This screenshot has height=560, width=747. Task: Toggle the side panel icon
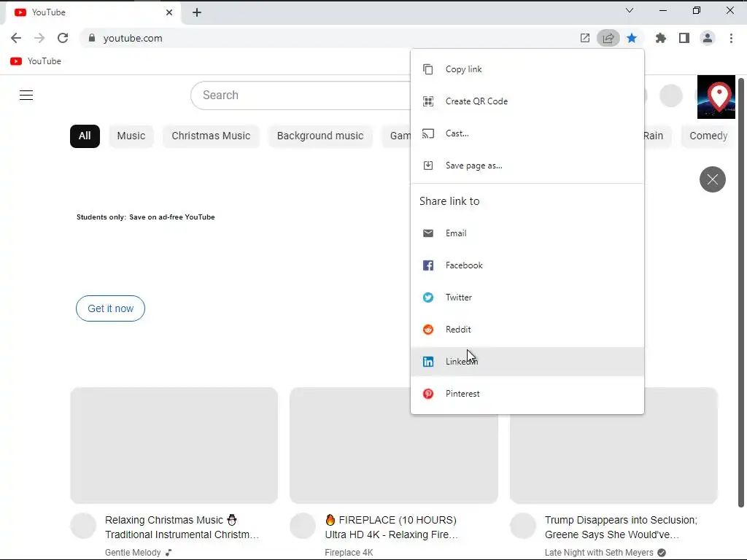click(684, 38)
